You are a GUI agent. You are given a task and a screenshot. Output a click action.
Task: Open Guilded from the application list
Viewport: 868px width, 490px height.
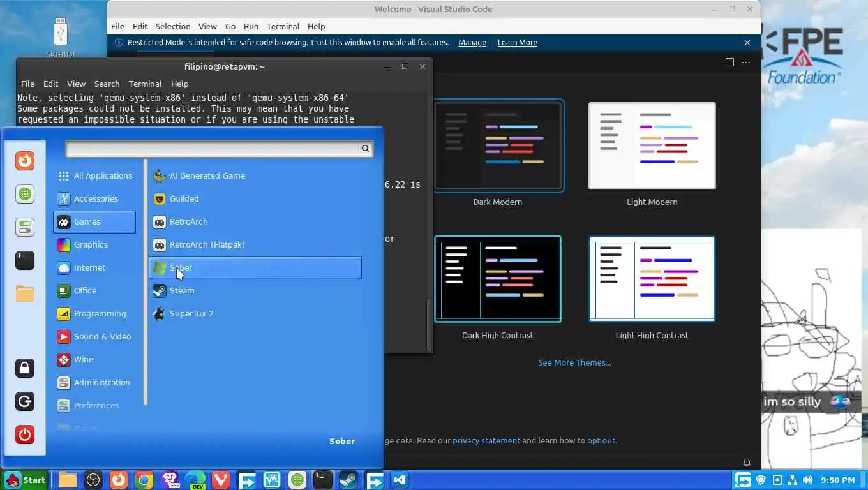[x=255, y=199]
